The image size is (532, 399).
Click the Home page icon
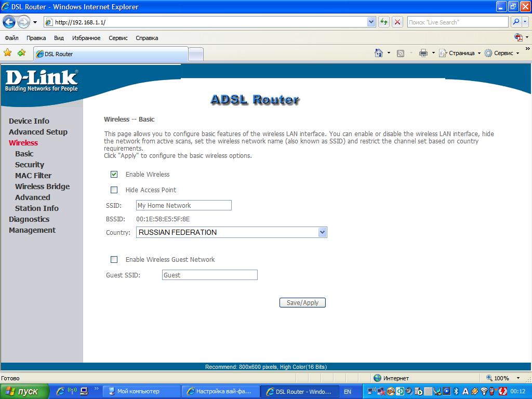(379, 53)
